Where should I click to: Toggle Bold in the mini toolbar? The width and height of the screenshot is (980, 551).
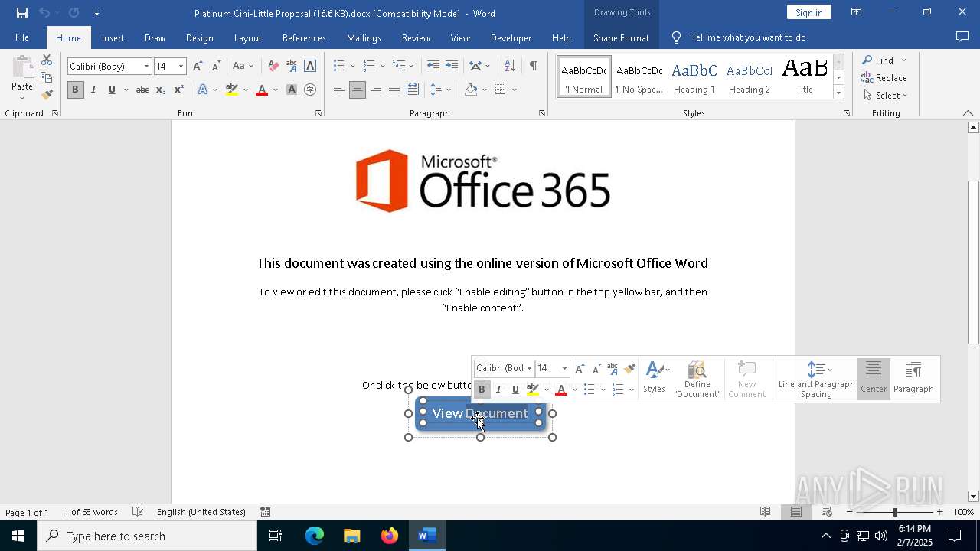pos(482,390)
